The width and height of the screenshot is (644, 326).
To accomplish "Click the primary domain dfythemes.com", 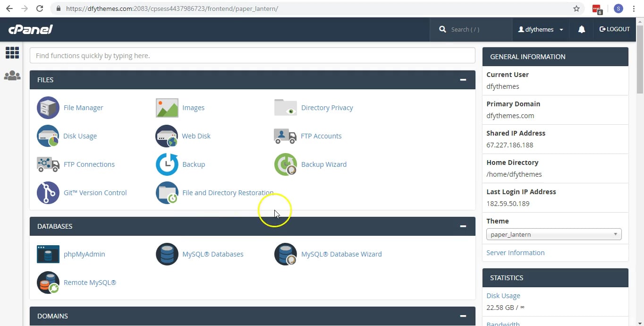I will (x=510, y=116).
